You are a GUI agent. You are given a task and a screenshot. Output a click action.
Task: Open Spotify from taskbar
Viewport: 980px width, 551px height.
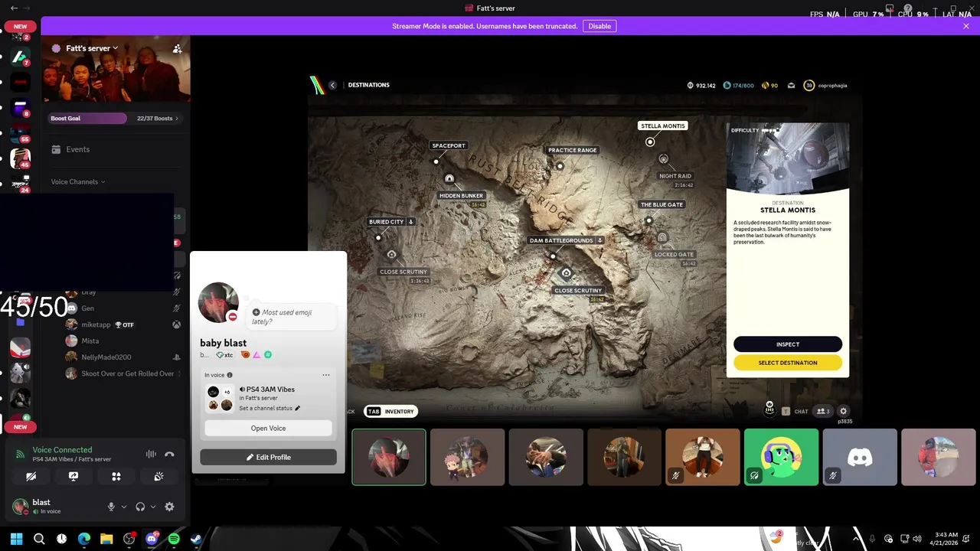point(174,539)
